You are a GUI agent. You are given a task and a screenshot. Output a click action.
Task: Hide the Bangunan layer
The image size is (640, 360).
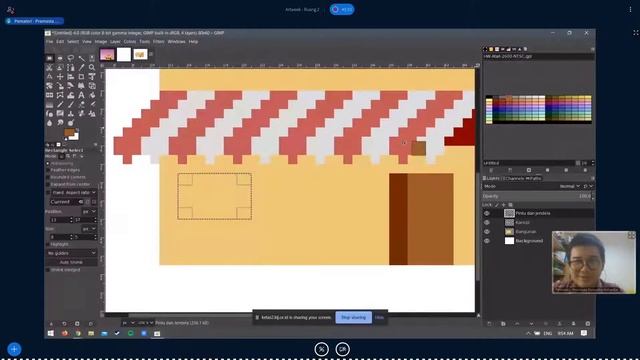pyautogui.click(x=487, y=231)
